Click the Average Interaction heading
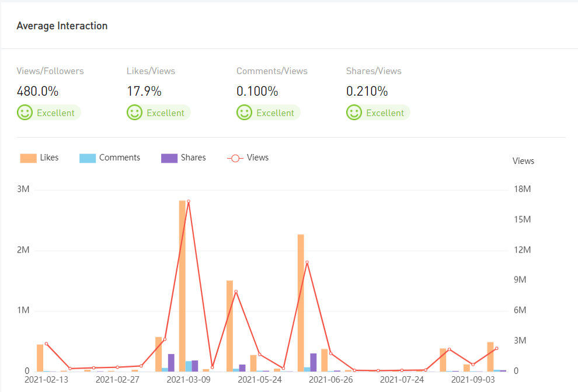578x392 pixels. click(x=62, y=26)
